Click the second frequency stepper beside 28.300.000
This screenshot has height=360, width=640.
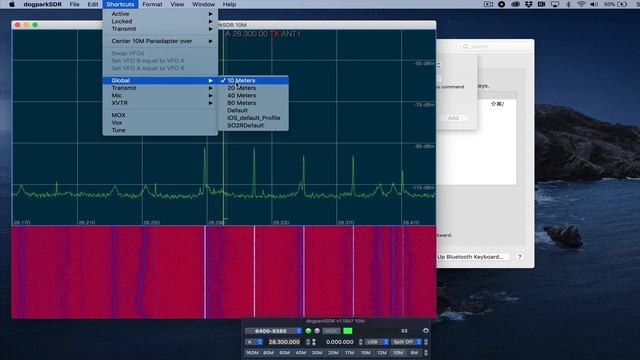(x=314, y=342)
